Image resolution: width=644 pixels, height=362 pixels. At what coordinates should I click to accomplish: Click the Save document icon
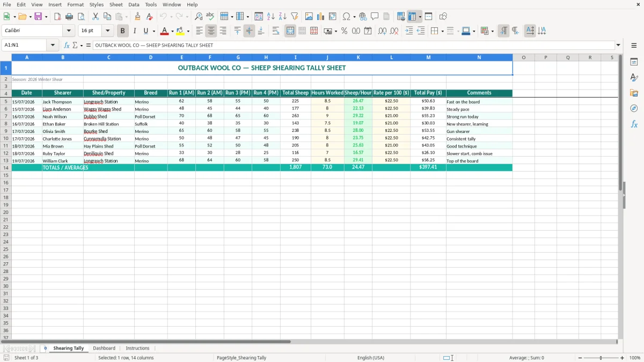click(x=38, y=17)
